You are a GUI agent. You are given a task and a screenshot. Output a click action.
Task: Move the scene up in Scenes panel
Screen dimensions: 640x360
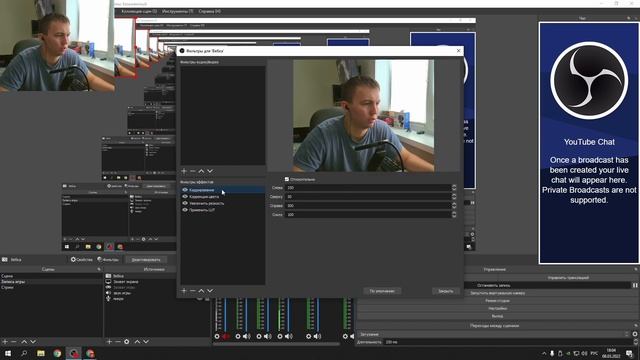click(24, 341)
